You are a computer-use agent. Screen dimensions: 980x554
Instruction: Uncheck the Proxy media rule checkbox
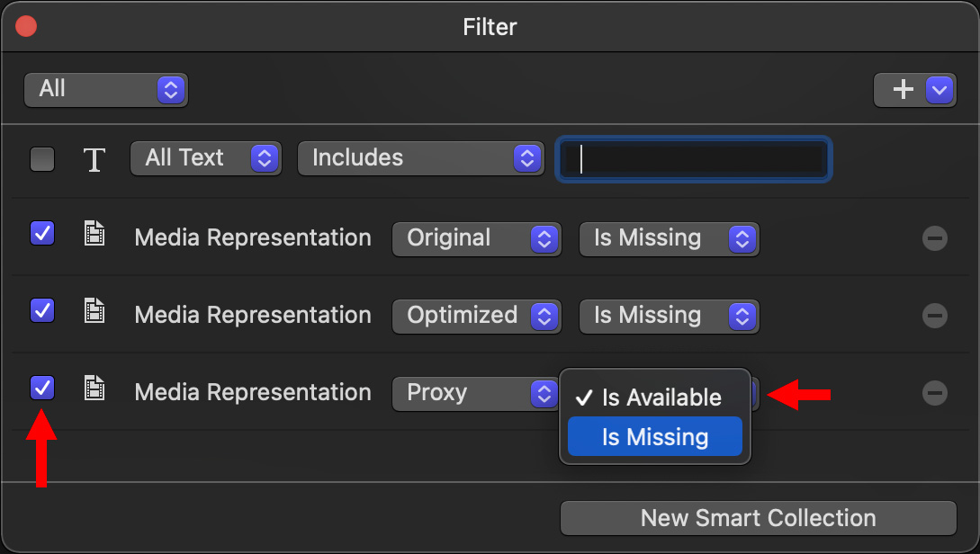pos(42,388)
